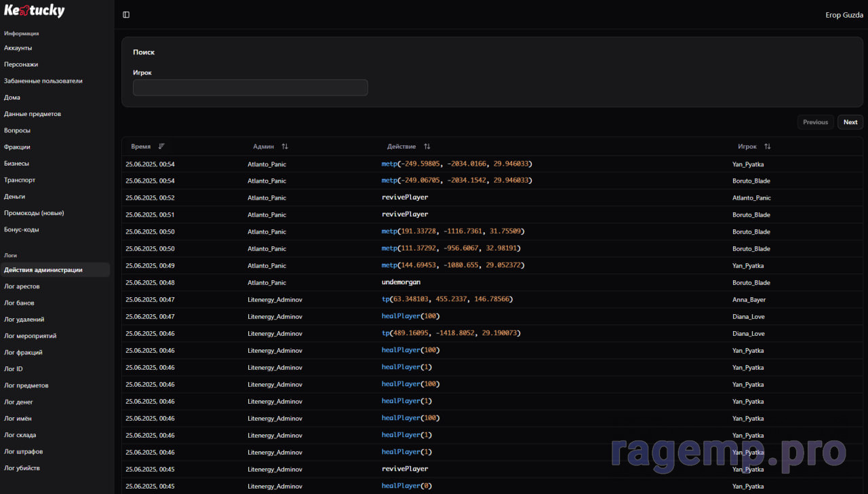Open Бонус-коды page
This screenshot has width=868, height=494.
(22, 229)
